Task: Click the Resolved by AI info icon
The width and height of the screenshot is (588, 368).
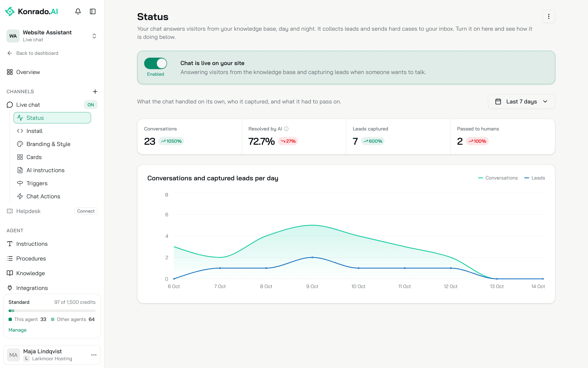Action: pyautogui.click(x=286, y=129)
